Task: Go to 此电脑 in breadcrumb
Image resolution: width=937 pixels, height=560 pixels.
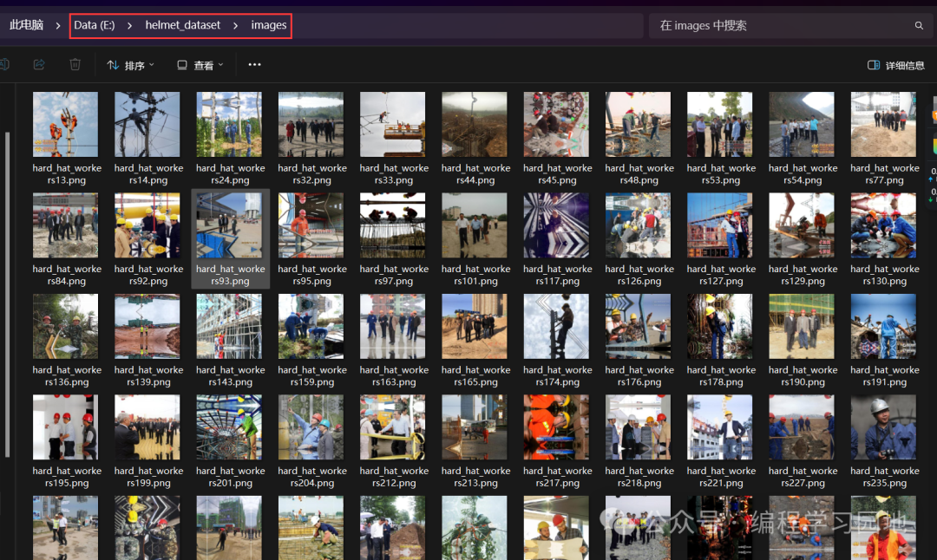Action: 26,25
